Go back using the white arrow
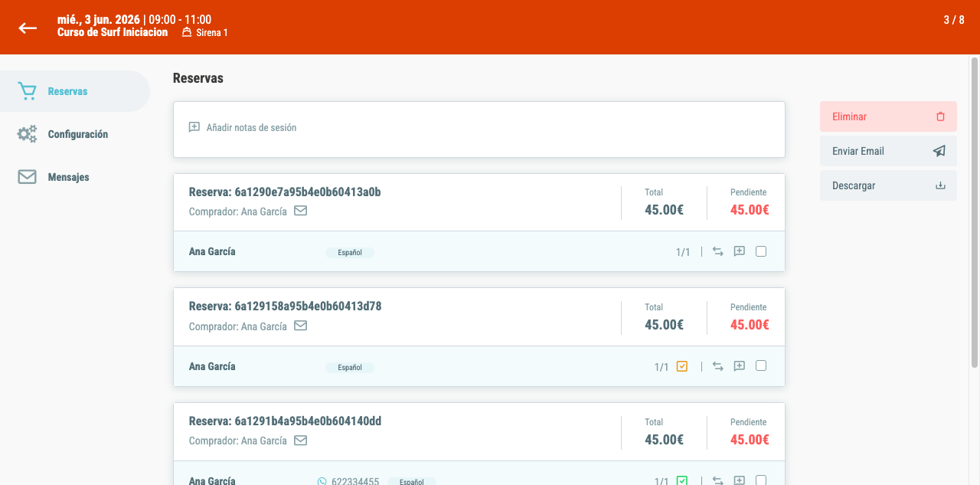Image resolution: width=980 pixels, height=485 pixels. 28,28
